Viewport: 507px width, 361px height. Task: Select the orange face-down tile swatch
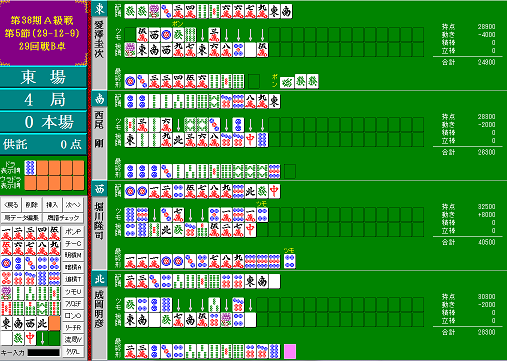(x=55, y=323)
